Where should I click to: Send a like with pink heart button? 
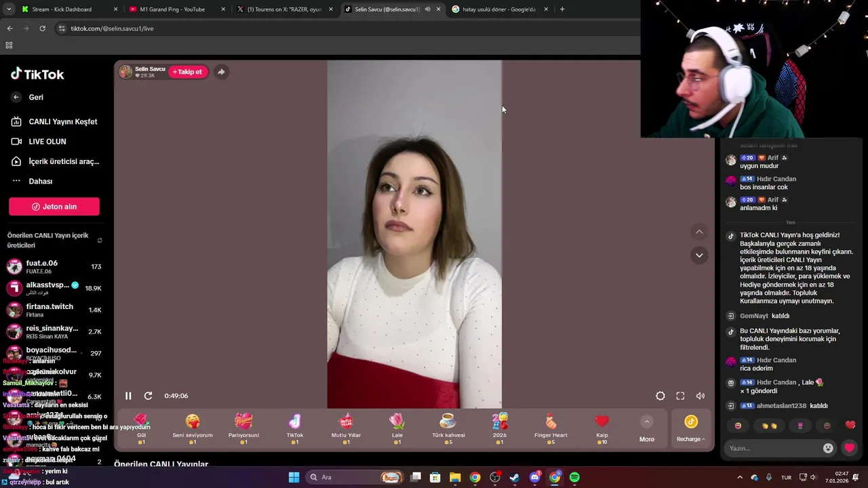[849, 448]
